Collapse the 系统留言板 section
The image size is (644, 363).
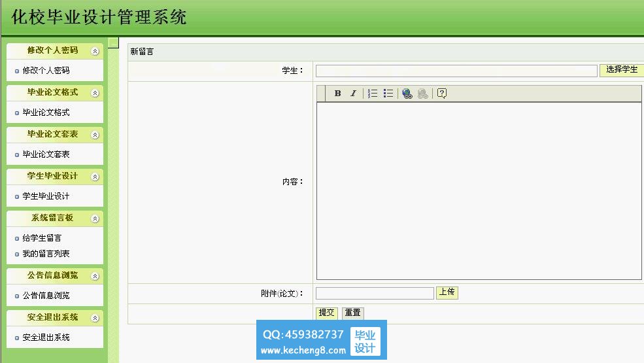click(95, 218)
